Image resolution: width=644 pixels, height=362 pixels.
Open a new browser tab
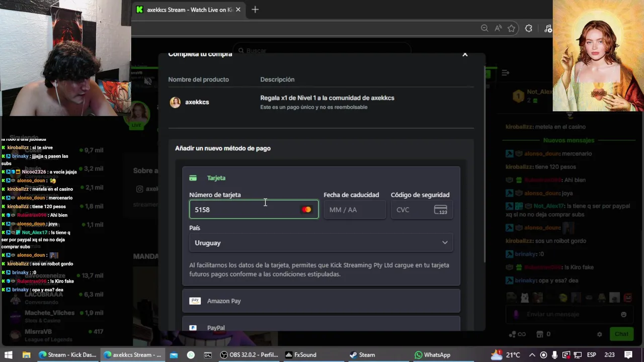click(x=255, y=10)
